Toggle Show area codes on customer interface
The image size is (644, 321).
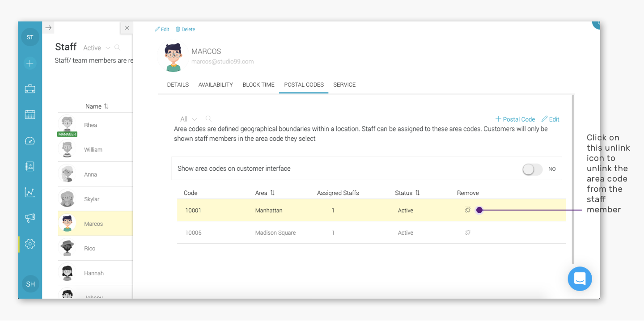point(532,169)
